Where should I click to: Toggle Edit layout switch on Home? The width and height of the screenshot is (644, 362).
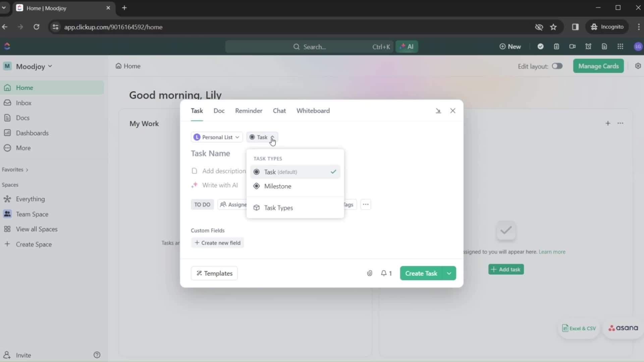coord(557,66)
